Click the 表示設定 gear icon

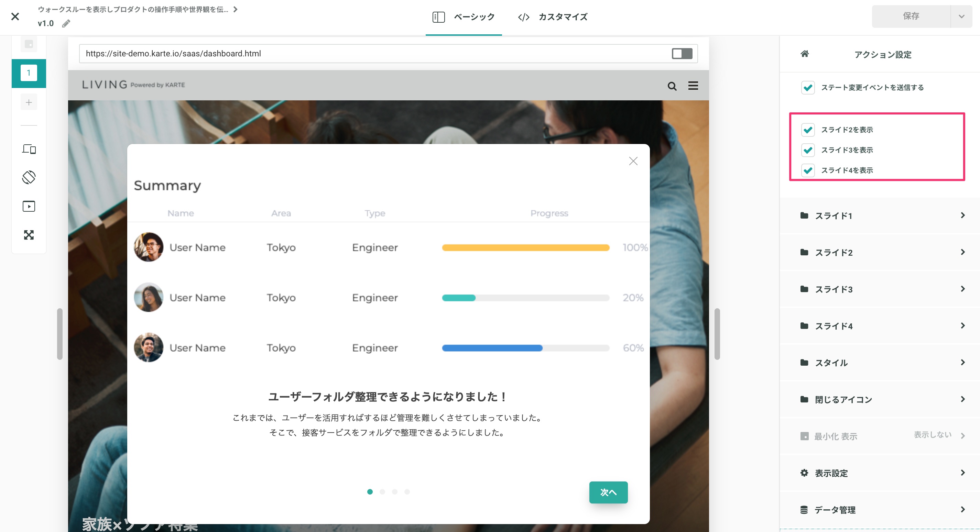pos(804,473)
